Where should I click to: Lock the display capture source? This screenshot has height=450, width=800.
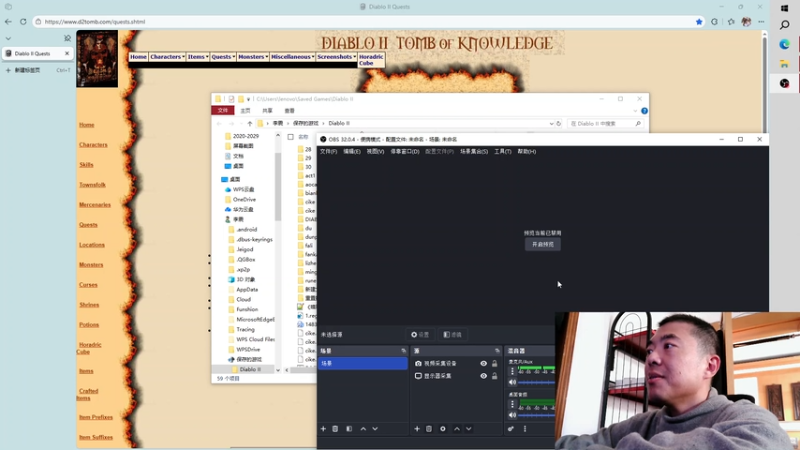pos(494,376)
